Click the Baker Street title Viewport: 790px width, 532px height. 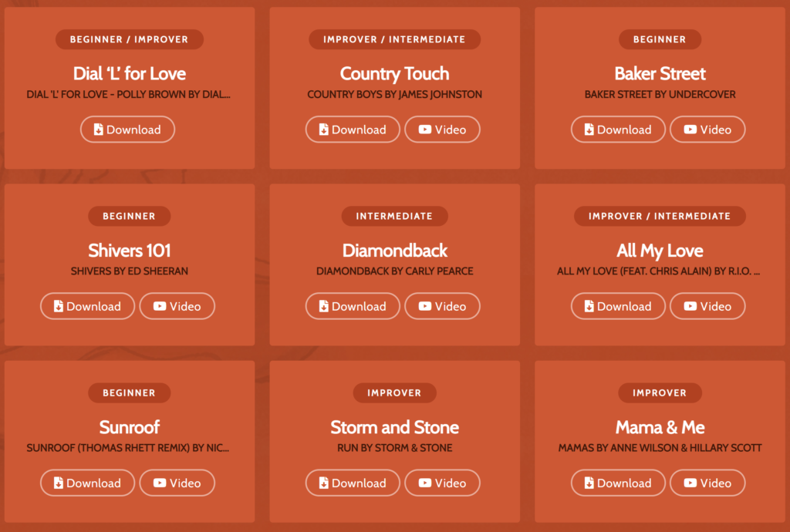click(660, 73)
